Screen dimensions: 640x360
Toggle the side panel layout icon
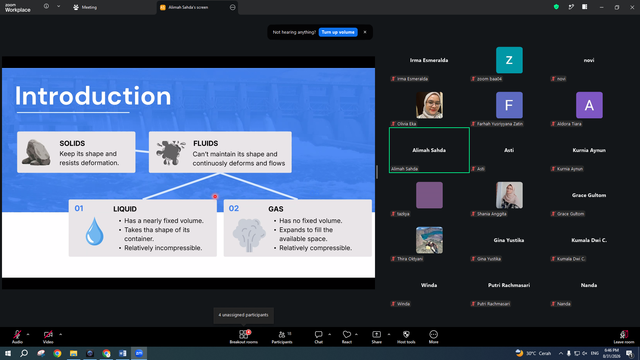click(585, 7)
